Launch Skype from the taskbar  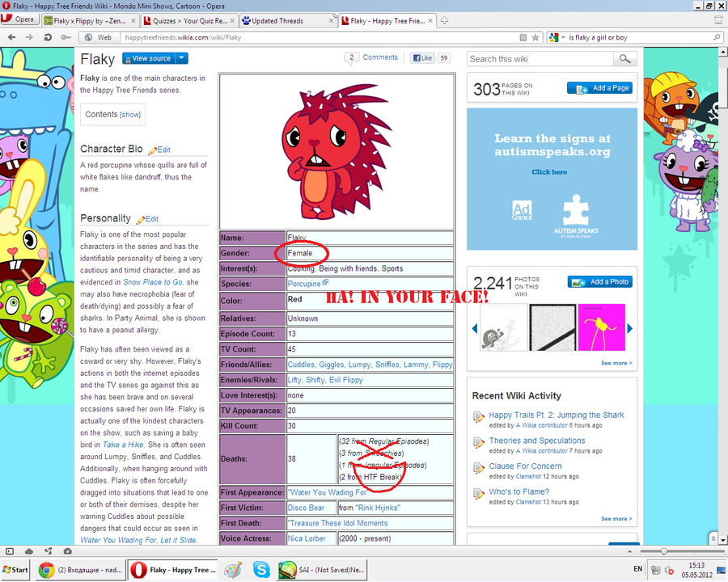pos(261,570)
